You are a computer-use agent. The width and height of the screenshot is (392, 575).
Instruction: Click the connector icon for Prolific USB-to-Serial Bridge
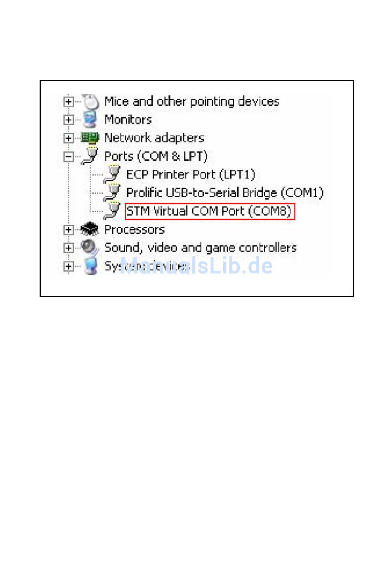[x=112, y=192]
